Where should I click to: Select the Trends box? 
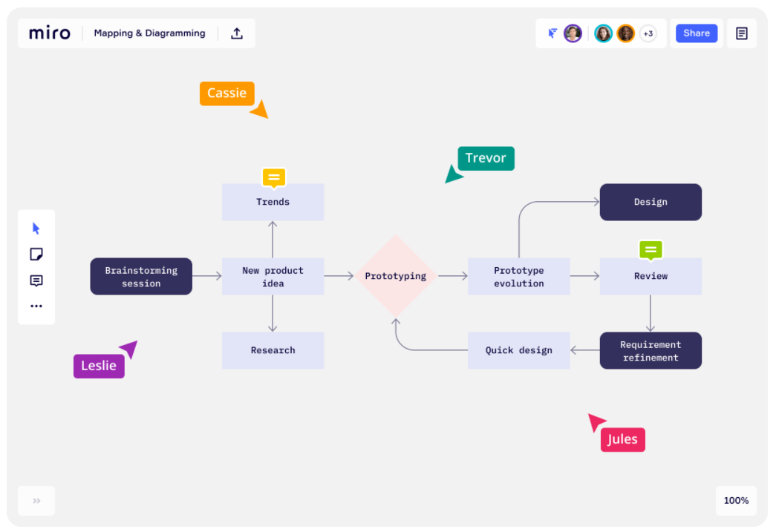[273, 202]
